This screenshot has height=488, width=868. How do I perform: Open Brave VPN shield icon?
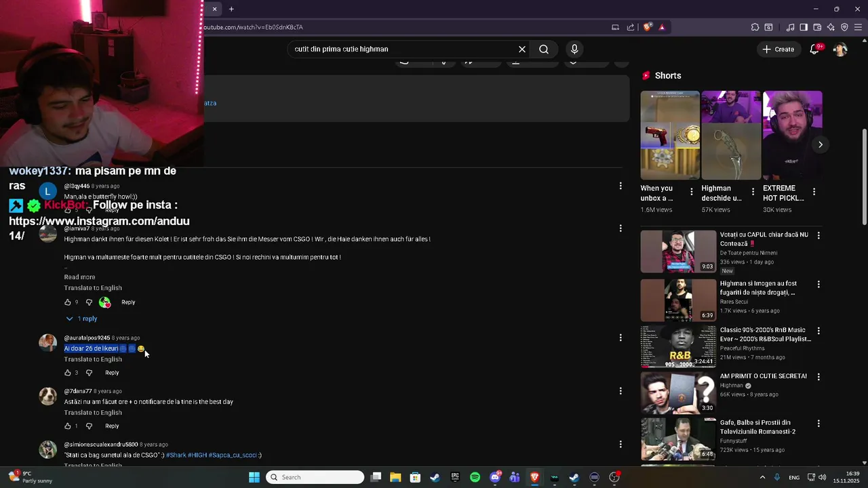(844, 27)
